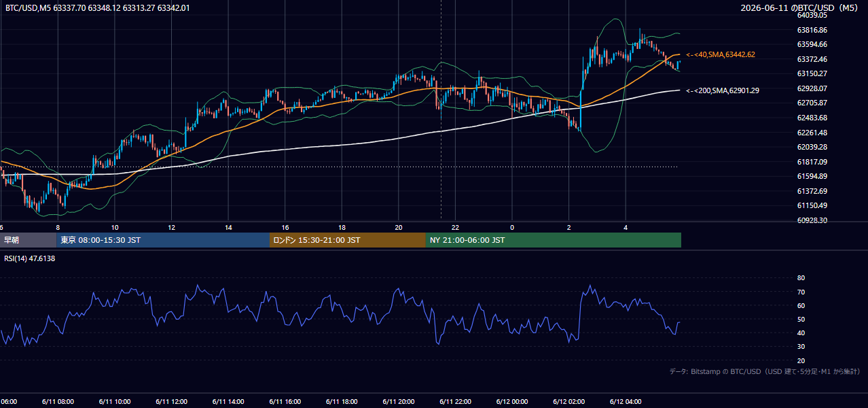Select the NY 21:00-06:00 JST session bar
The height and width of the screenshot is (408, 868).
(x=554, y=240)
